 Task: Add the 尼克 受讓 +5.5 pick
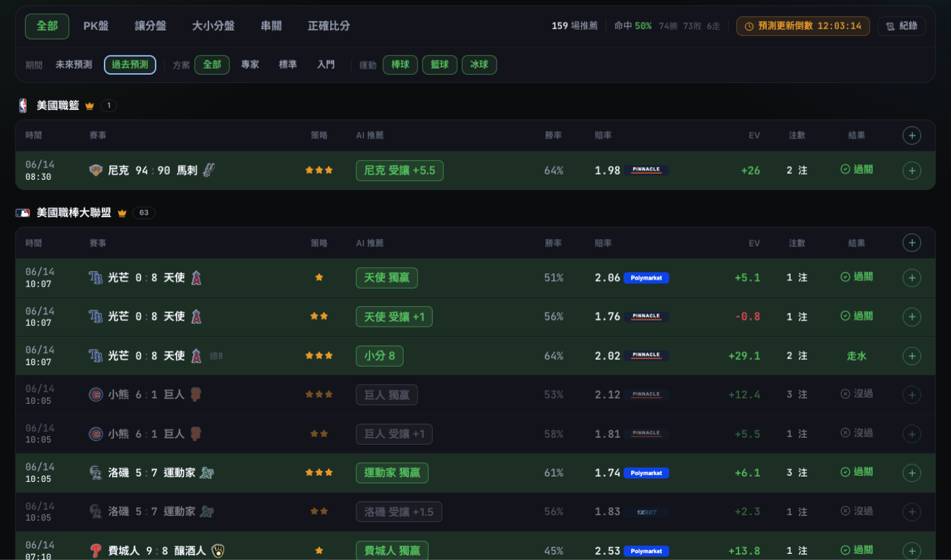pos(912,170)
